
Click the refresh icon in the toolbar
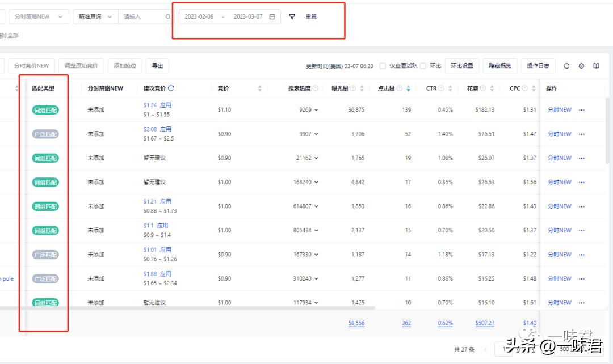click(566, 66)
